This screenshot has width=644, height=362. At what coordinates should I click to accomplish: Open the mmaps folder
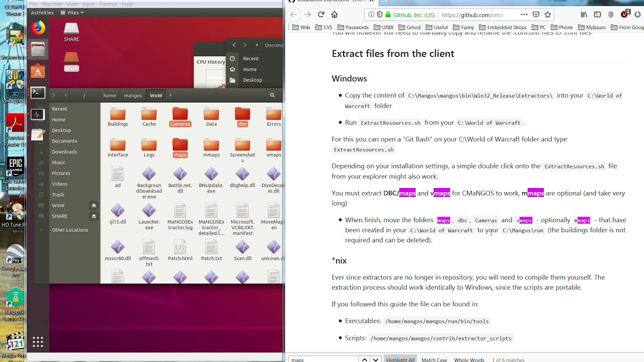click(x=211, y=148)
